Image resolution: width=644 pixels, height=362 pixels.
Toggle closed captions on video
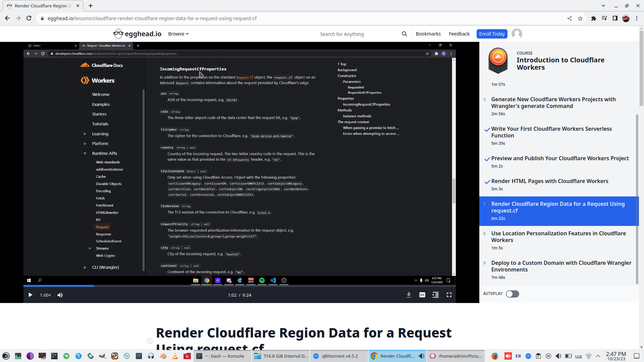(x=422, y=295)
